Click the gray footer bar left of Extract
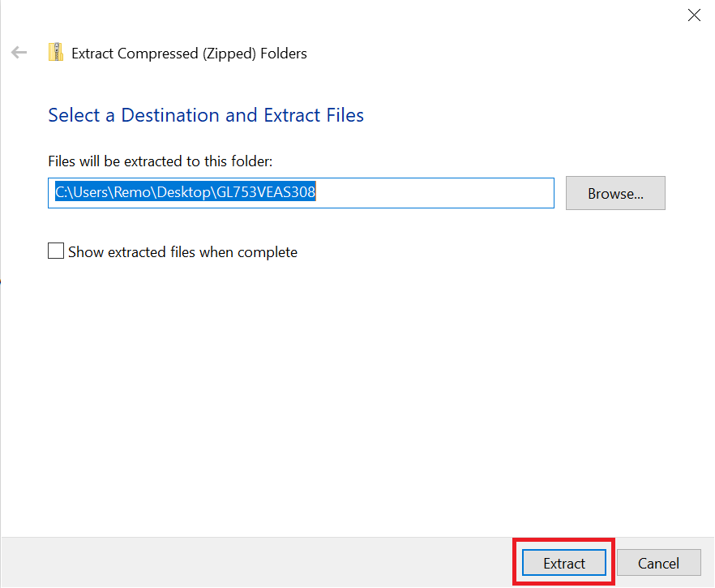Screen dimensions: 715x588 (x=243, y=562)
